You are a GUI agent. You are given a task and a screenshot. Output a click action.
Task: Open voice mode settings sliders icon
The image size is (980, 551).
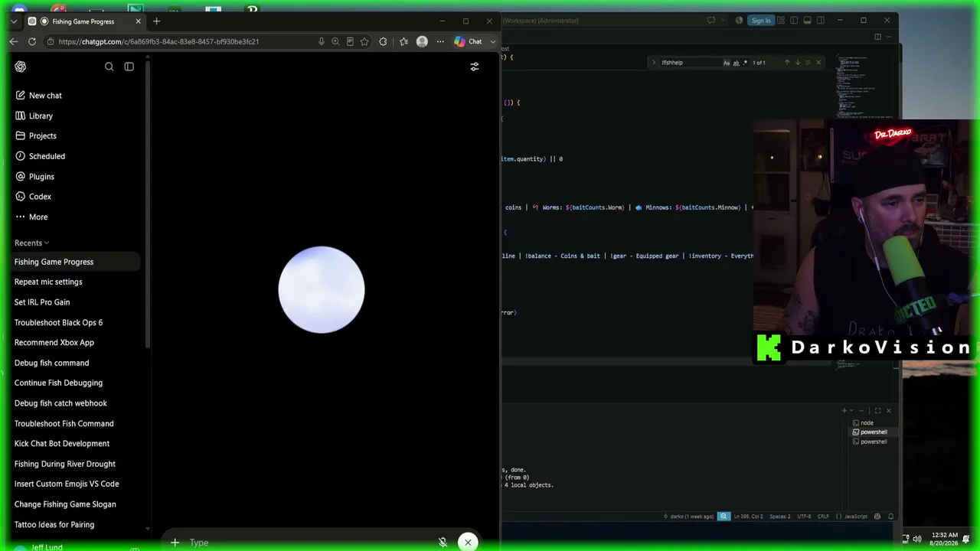click(x=474, y=67)
